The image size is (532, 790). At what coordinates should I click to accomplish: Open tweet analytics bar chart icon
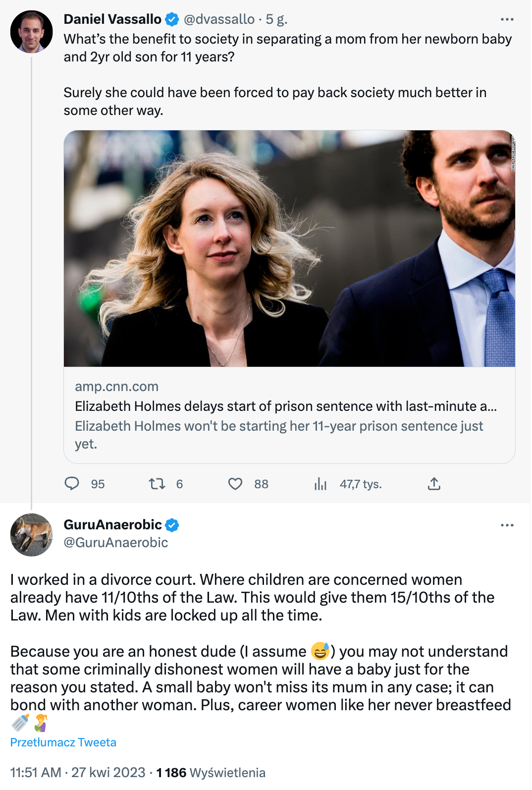click(x=320, y=484)
